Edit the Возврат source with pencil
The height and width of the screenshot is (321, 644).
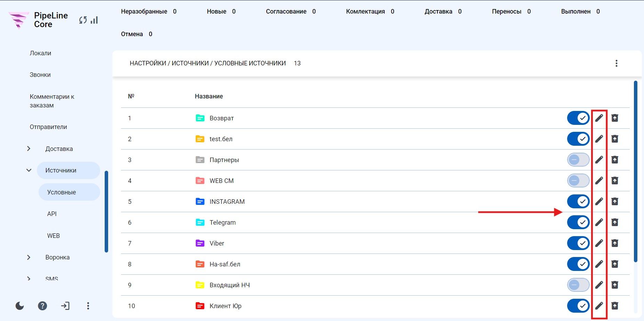[x=599, y=118]
